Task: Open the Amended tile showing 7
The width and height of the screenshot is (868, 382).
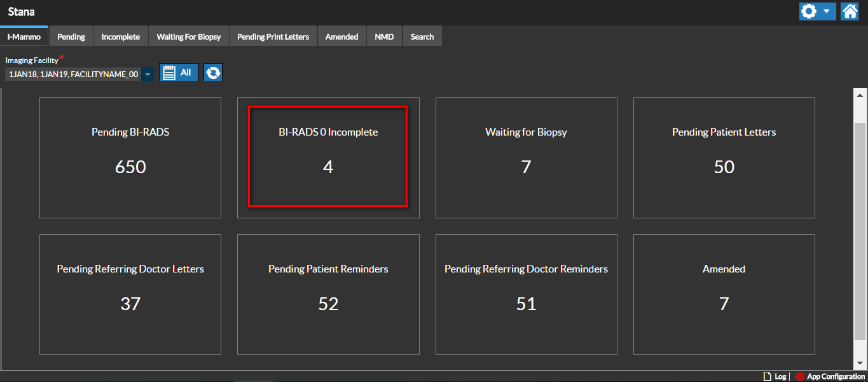Action: point(724,294)
